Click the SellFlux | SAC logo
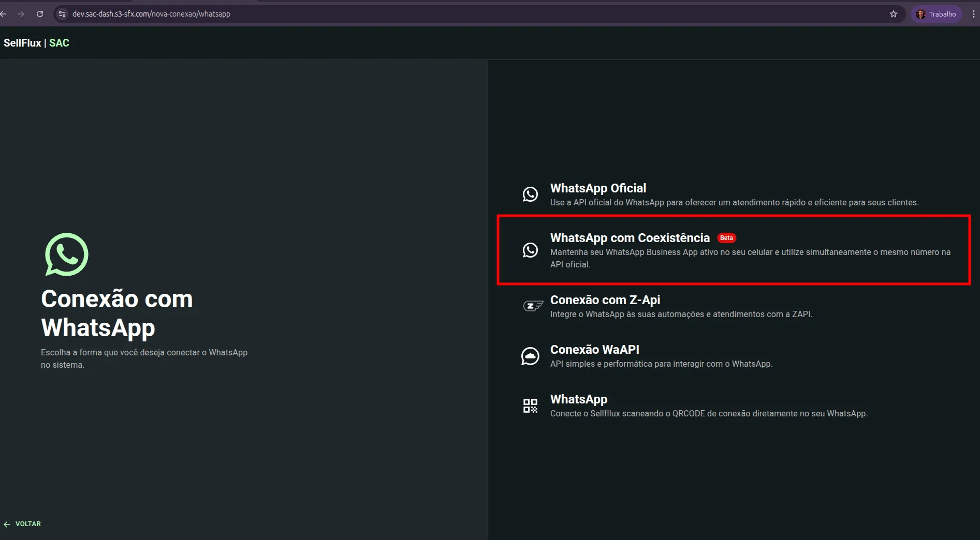 point(36,43)
